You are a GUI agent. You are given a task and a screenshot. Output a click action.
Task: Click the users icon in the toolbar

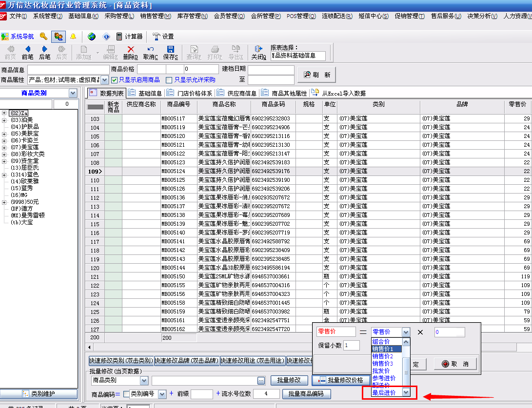(x=59, y=36)
